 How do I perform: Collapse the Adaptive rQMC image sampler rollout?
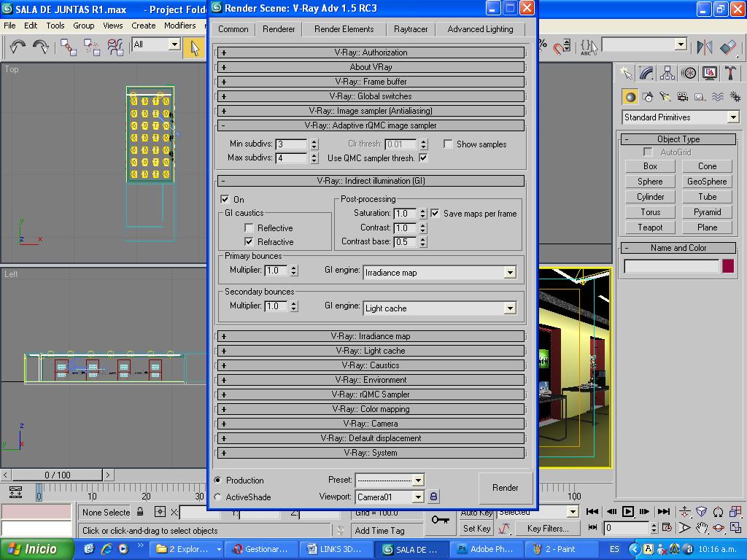pyautogui.click(x=371, y=125)
